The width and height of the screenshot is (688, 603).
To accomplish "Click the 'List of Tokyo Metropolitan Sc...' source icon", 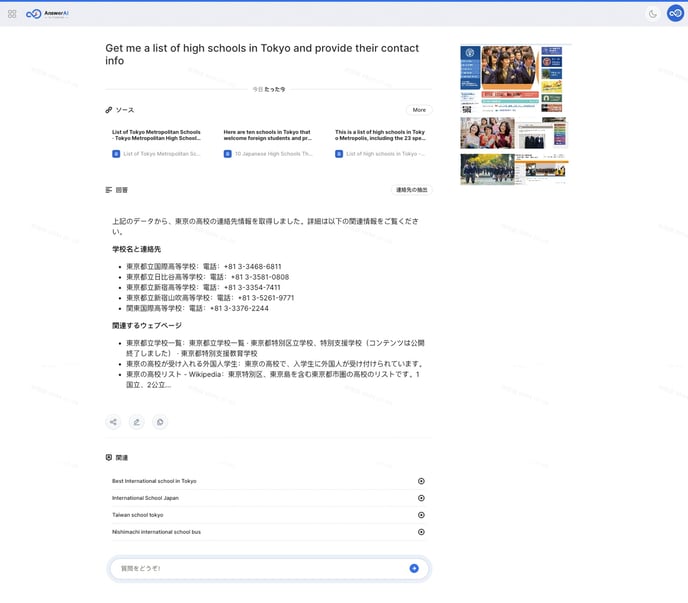I will click(116, 154).
